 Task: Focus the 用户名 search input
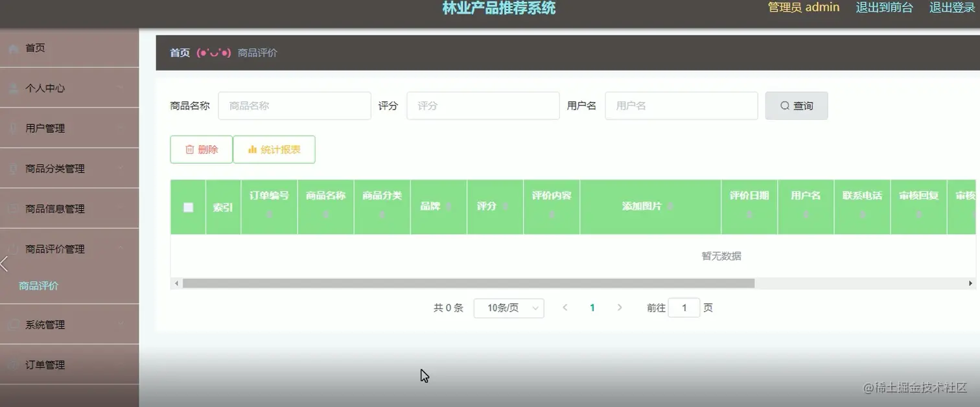[x=681, y=106]
